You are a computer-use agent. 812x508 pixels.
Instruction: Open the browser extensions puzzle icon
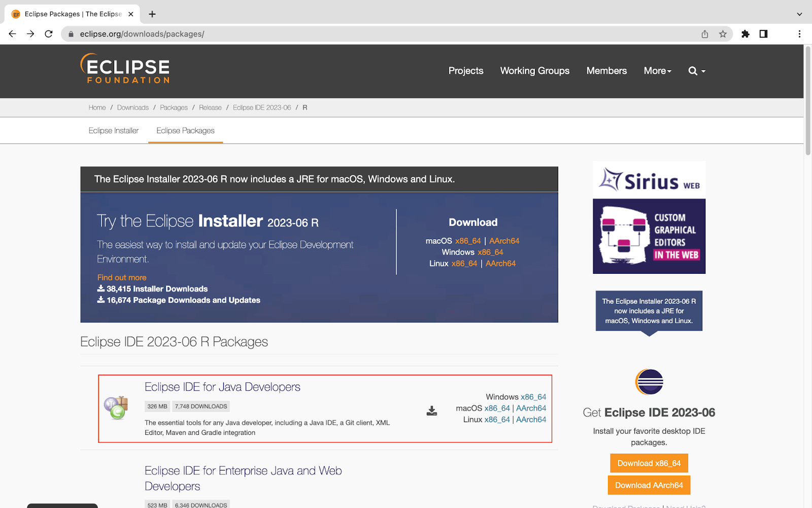point(745,34)
